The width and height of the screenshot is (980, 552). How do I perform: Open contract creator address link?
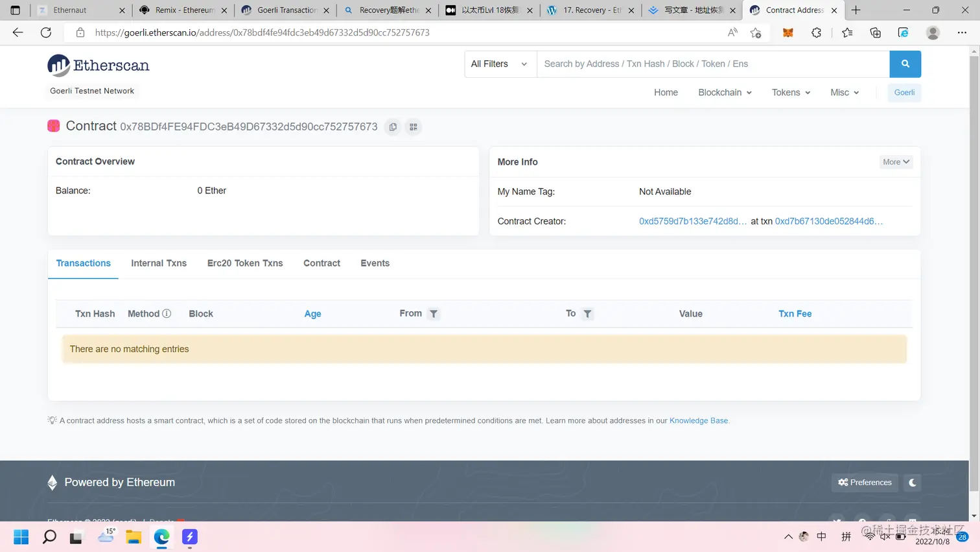(x=693, y=221)
